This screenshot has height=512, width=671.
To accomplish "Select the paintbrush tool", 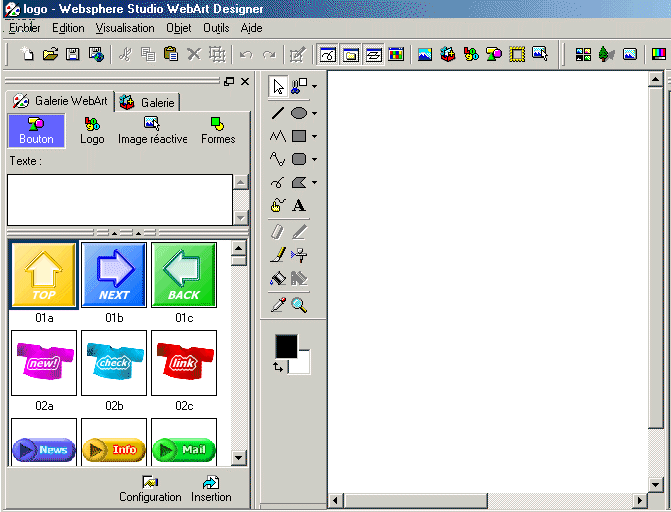I will (277, 254).
